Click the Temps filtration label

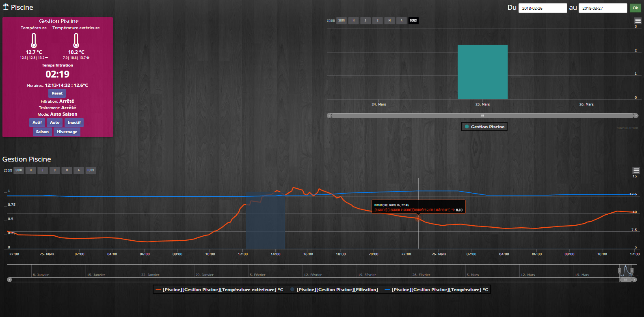point(57,65)
